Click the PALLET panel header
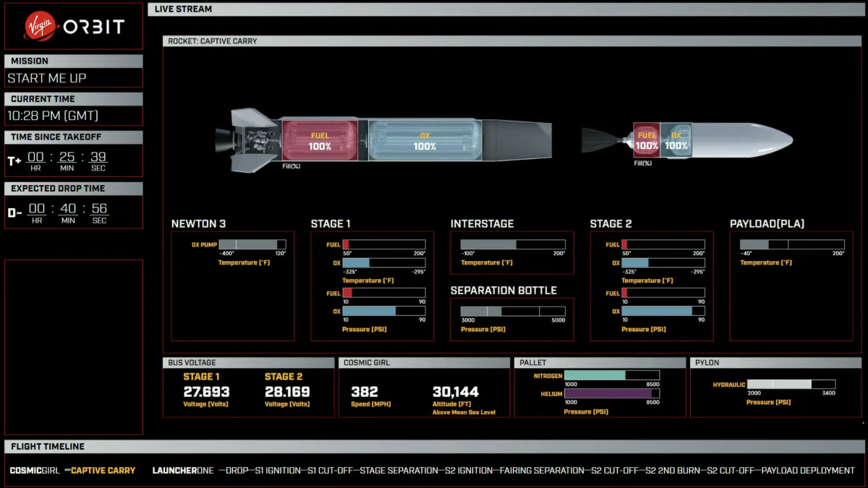The height and width of the screenshot is (488, 868). pyautogui.click(x=600, y=363)
